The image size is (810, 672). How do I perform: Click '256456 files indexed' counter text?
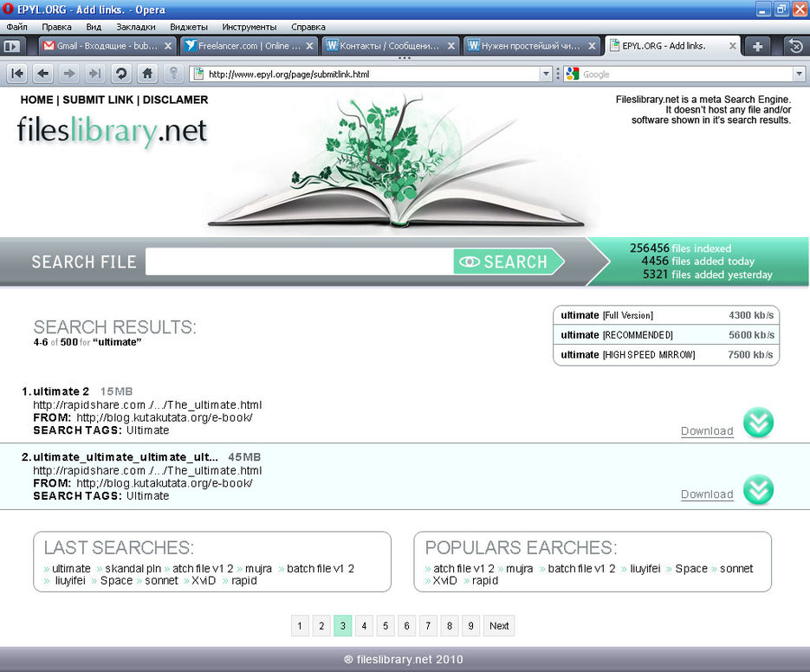pyautogui.click(x=680, y=248)
